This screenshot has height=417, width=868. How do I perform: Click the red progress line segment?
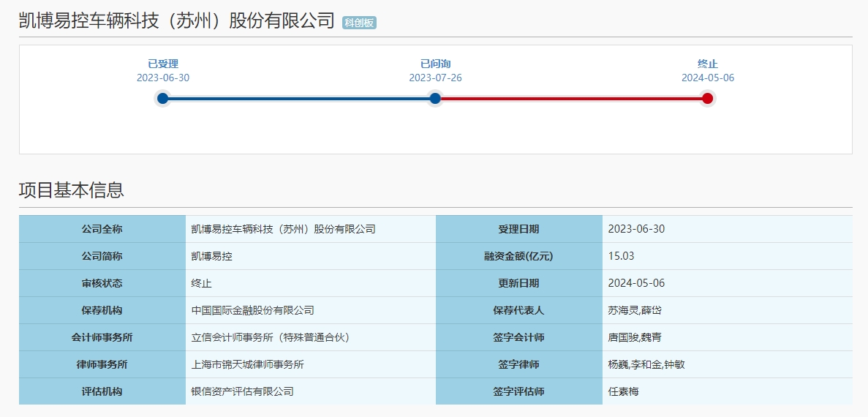[571, 99]
